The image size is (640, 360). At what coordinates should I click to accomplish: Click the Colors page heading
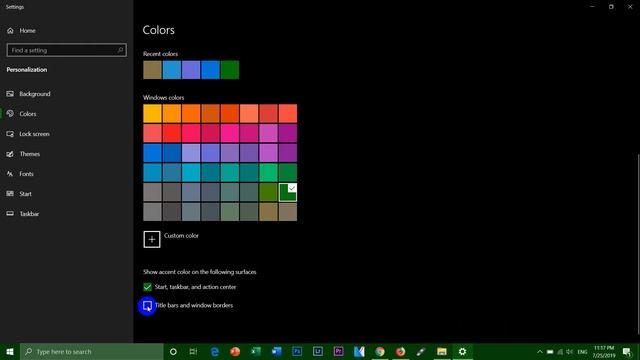coord(159,30)
